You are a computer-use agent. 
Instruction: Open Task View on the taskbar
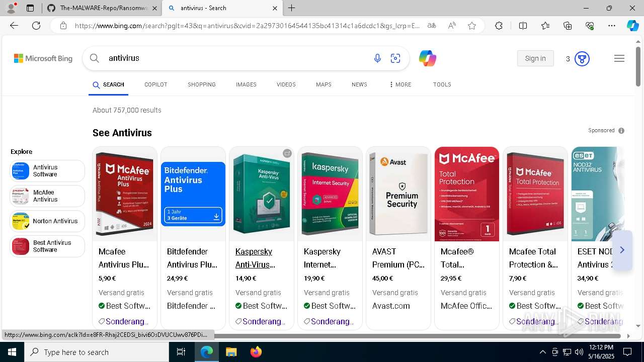click(181, 352)
